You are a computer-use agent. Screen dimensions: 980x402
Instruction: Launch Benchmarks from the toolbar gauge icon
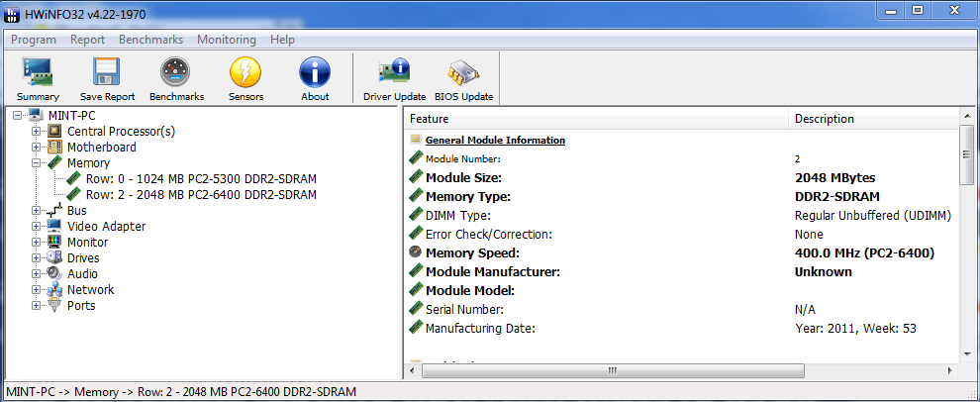pyautogui.click(x=176, y=72)
